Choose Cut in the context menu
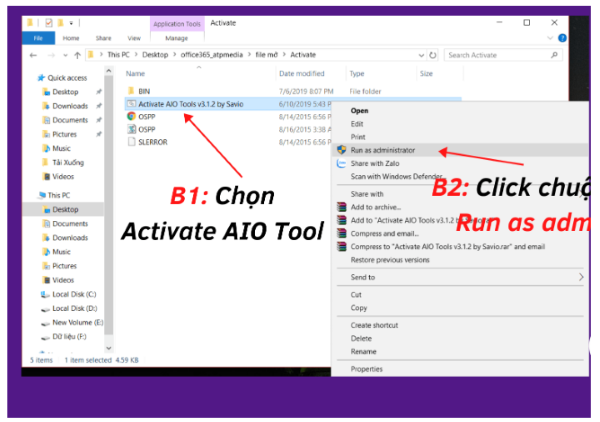600x422 pixels. [x=356, y=295]
